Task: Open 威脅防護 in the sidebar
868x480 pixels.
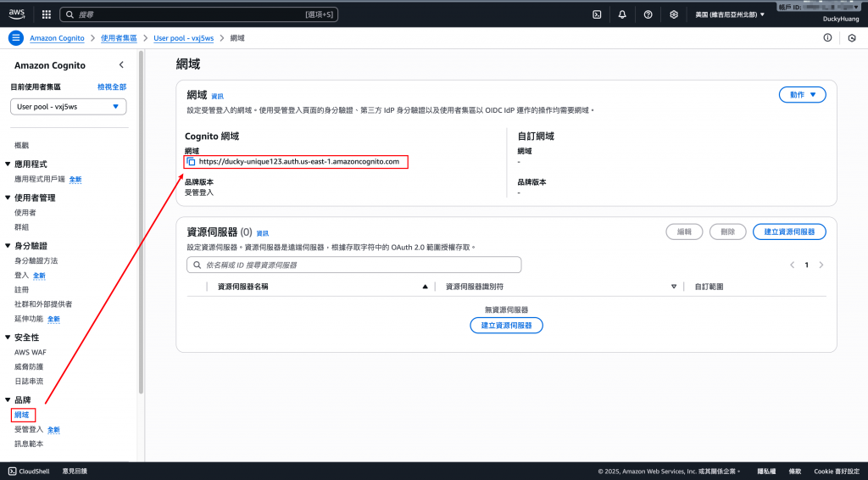Action: 29,366
